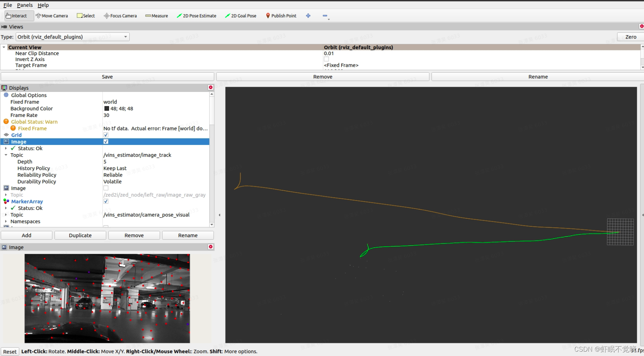Activate the Move Camera tool
The height and width of the screenshot is (356, 644).
pos(52,16)
